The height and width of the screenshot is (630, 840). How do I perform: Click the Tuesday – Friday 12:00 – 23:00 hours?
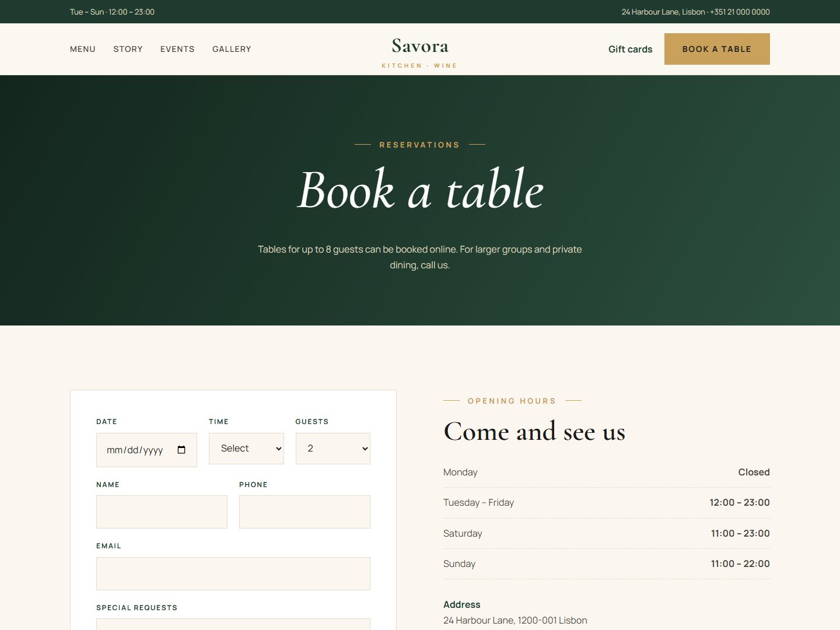pyautogui.click(x=740, y=502)
